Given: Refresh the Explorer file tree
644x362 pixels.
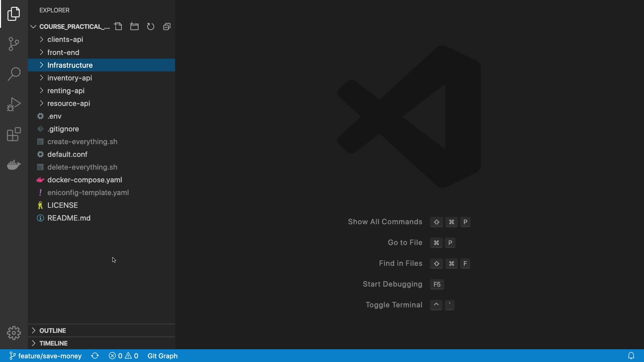Looking at the screenshot, I should point(151,26).
